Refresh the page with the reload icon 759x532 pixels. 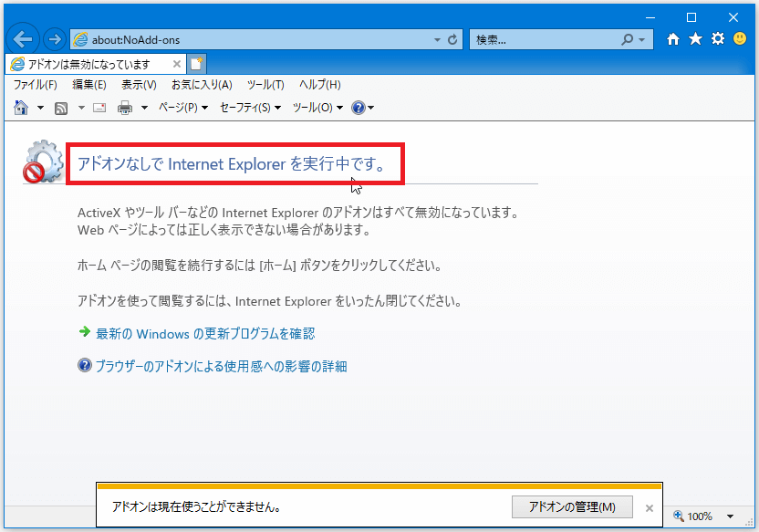point(452,40)
